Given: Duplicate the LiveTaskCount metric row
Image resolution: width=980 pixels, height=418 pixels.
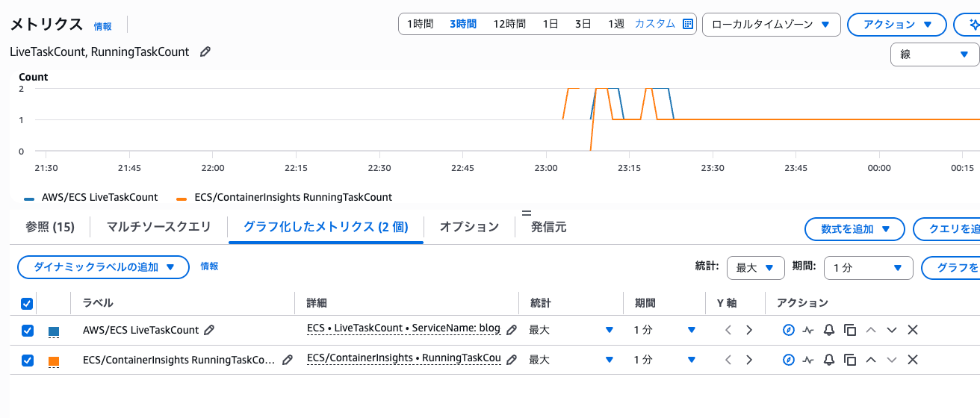Looking at the screenshot, I should tap(850, 330).
